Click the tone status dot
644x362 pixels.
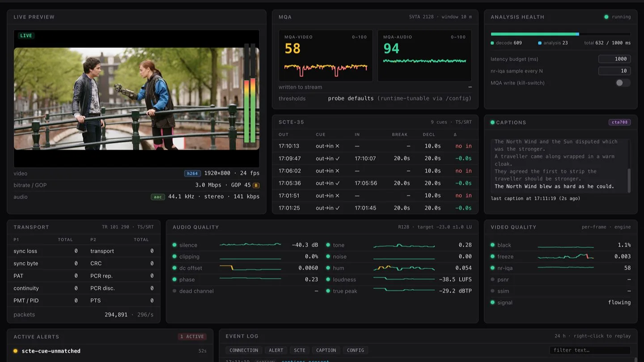click(328, 245)
